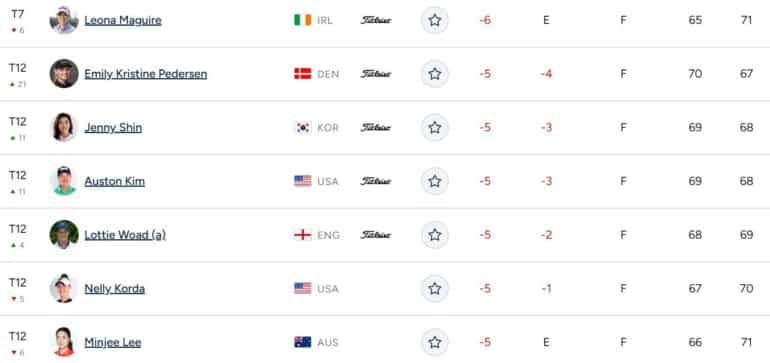
Task: Star Auston Kim as favorite
Action: click(435, 181)
